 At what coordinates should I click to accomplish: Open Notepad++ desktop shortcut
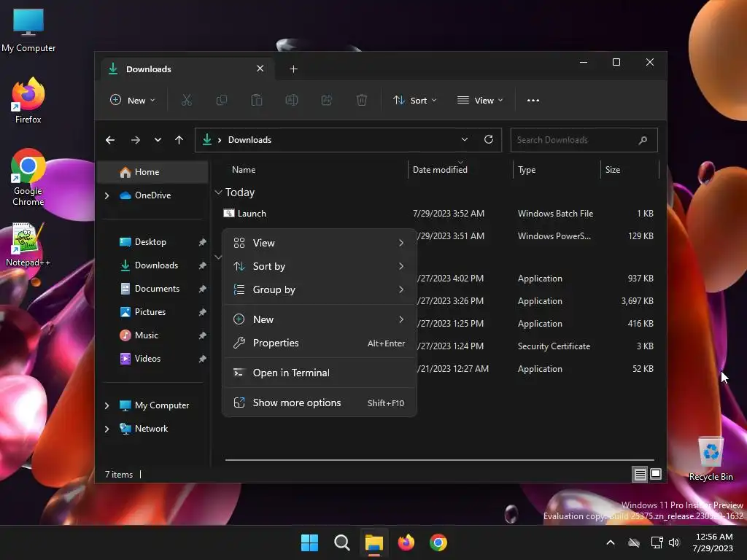(x=28, y=244)
